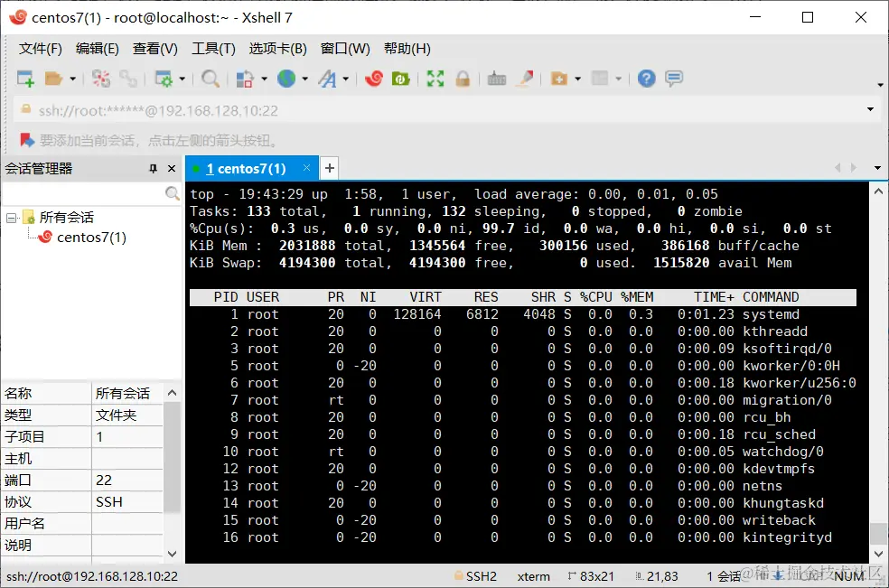
Task: Click the tab scroll left arrow
Action: pos(838,168)
